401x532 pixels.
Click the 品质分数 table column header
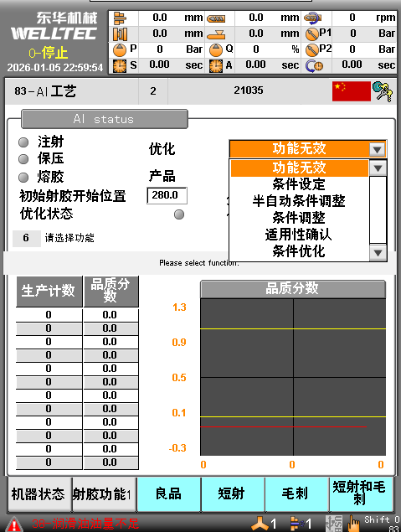coord(111,292)
